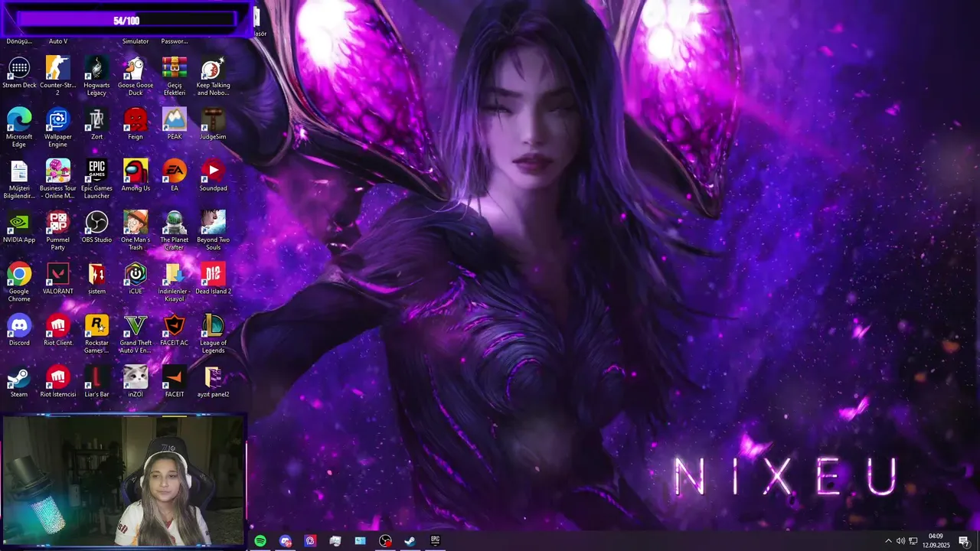
Task: Select the Steam desktop shortcut
Action: point(19,380)
